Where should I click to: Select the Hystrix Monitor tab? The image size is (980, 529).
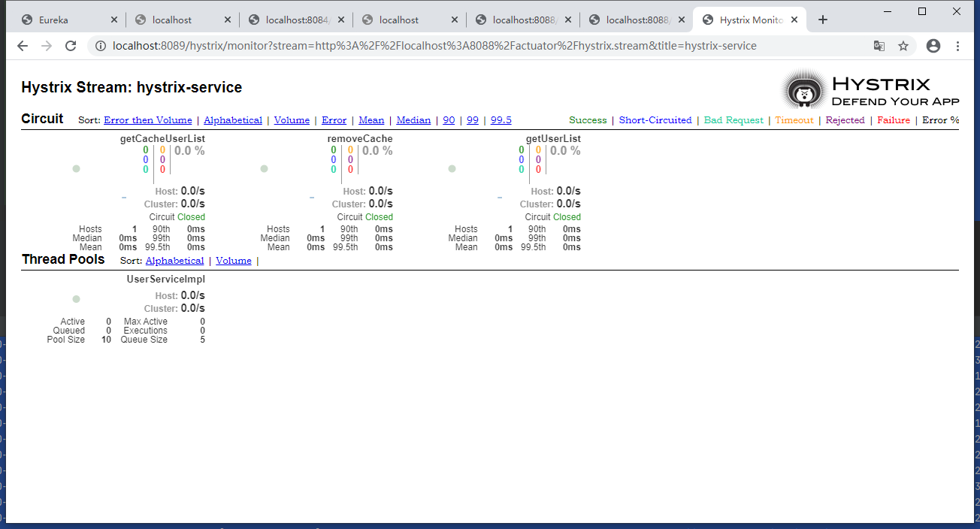pos(749,20)
